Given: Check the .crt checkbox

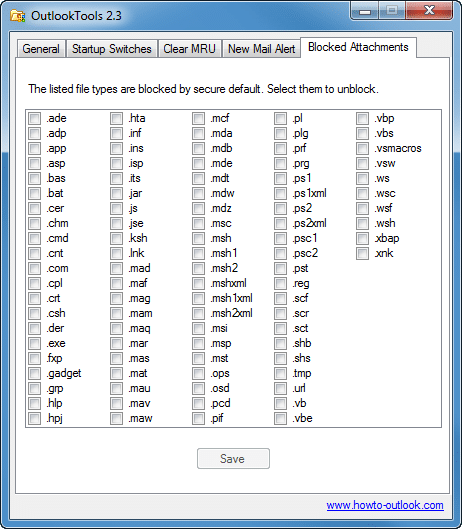Looking at the screenshot, I should pos(34,298).
